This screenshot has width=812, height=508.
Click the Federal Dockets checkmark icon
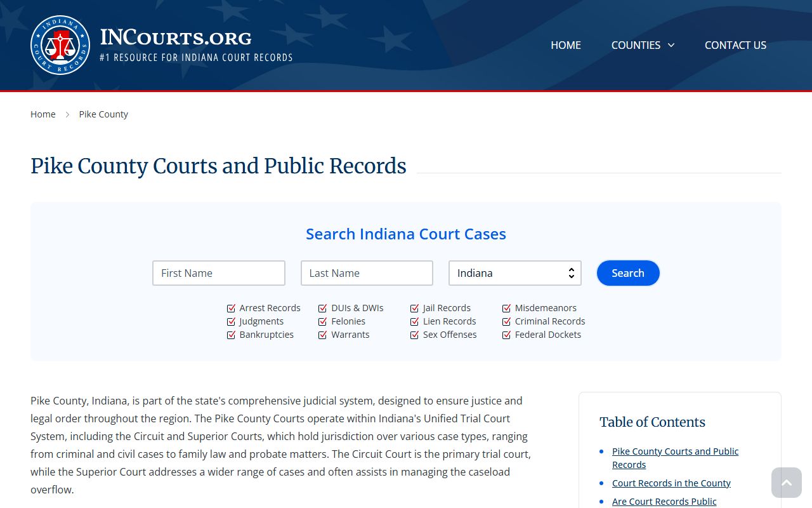point(507,335)
